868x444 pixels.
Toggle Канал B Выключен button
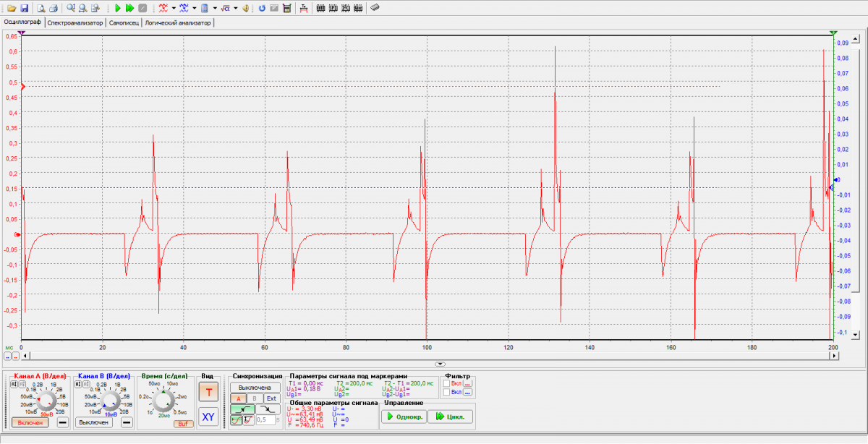tap(95, 422)
